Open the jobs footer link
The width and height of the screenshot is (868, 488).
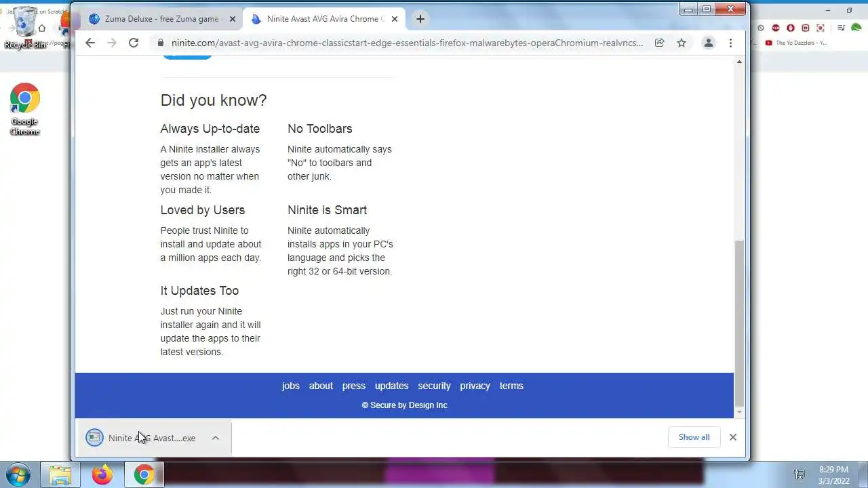click(x=291, y=386)
